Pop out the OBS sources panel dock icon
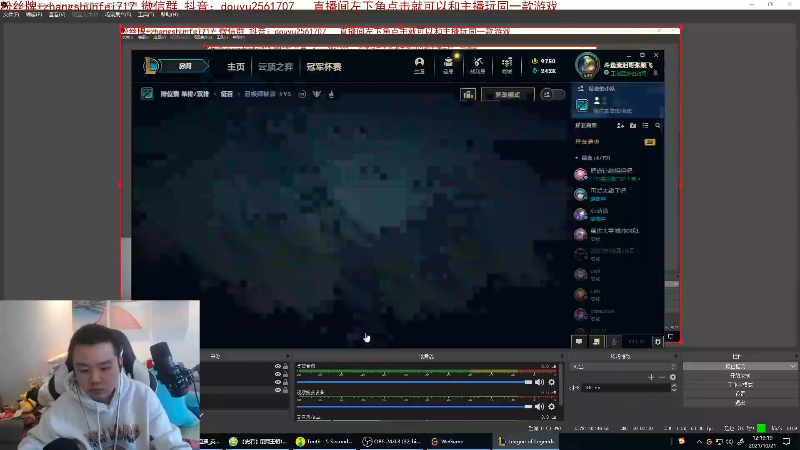 point(287,356)
